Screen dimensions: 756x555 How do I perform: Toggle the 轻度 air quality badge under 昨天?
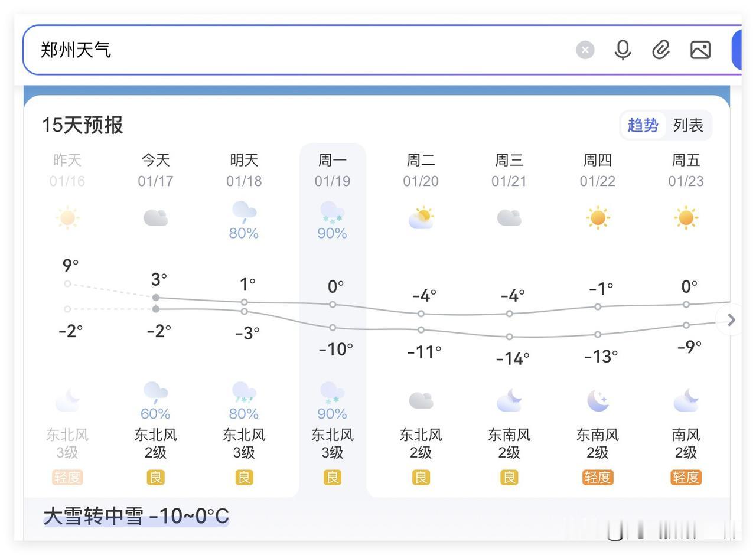point(67,478)
